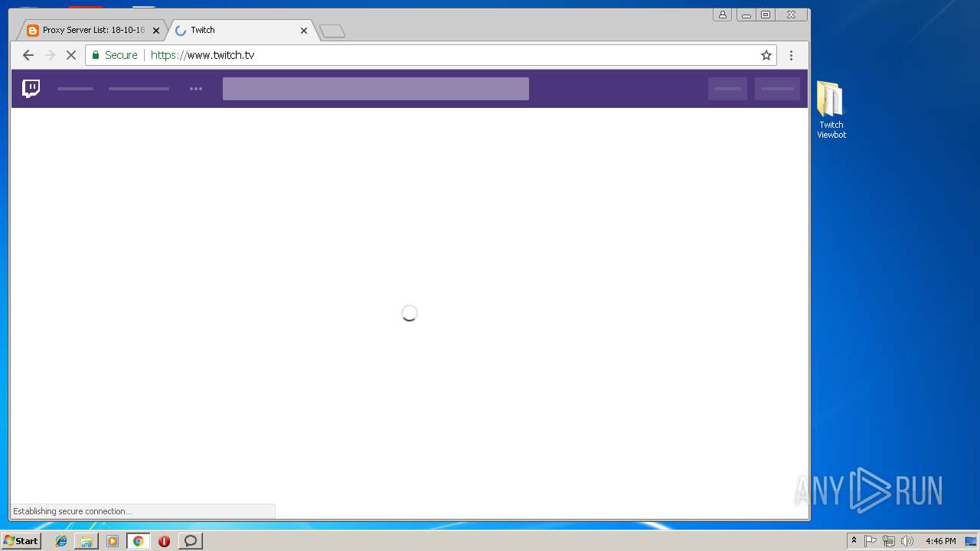Click the Twitch search placeholder bar
This screenshot has width=980, height=551.
tap(376, 89)
